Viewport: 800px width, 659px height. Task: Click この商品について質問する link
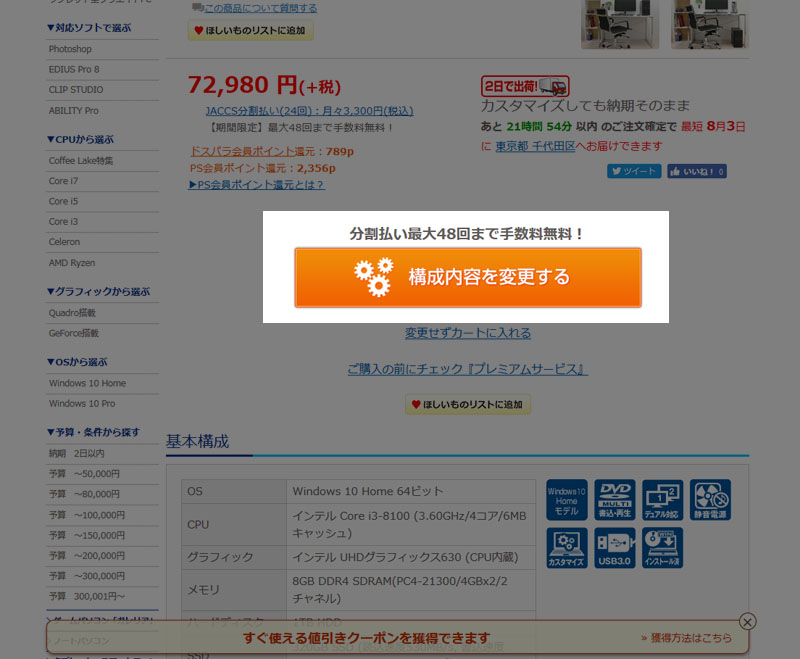pyautogui.click(x=260, y=8)
